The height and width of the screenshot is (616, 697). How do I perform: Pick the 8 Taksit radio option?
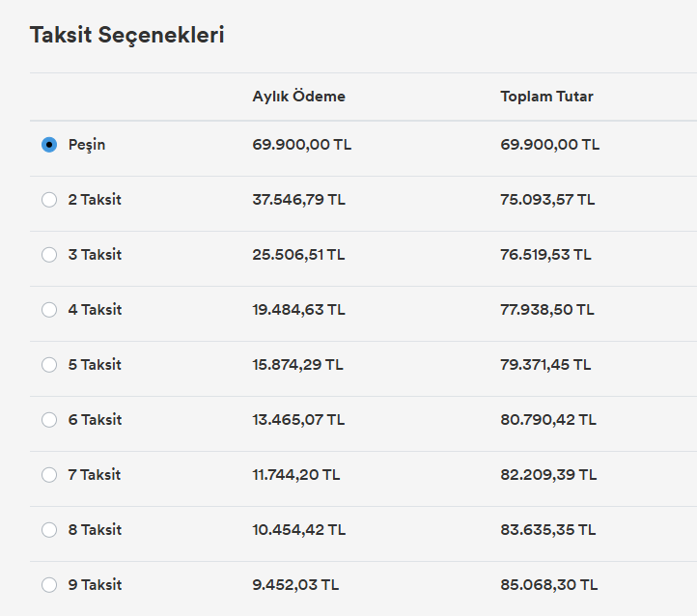(49, 530)
